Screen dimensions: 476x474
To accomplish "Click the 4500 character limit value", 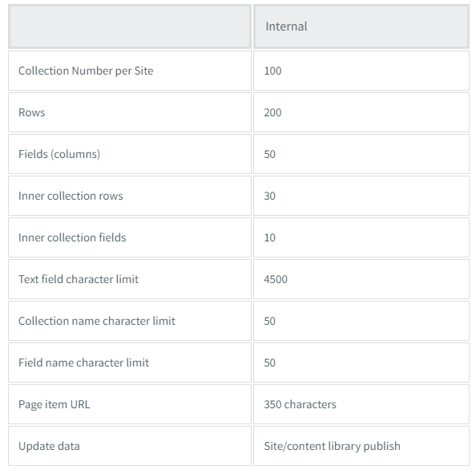I will pos(276,279).
